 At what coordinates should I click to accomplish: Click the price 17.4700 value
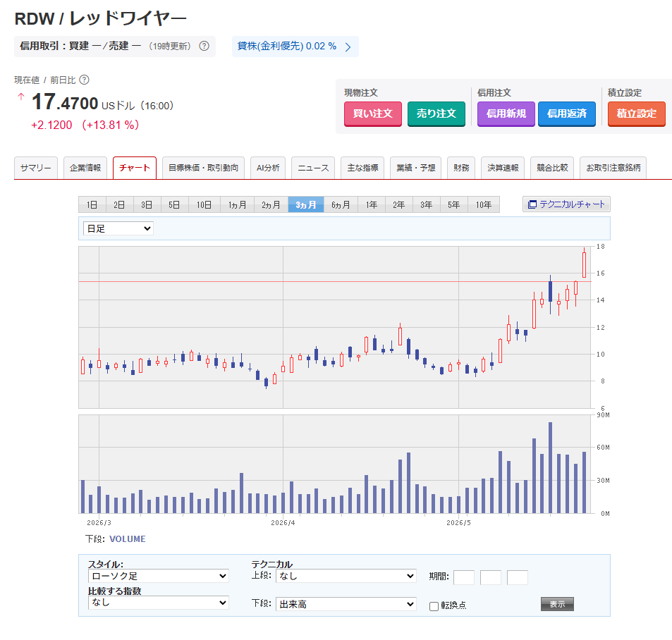click(x=65, y=103)
